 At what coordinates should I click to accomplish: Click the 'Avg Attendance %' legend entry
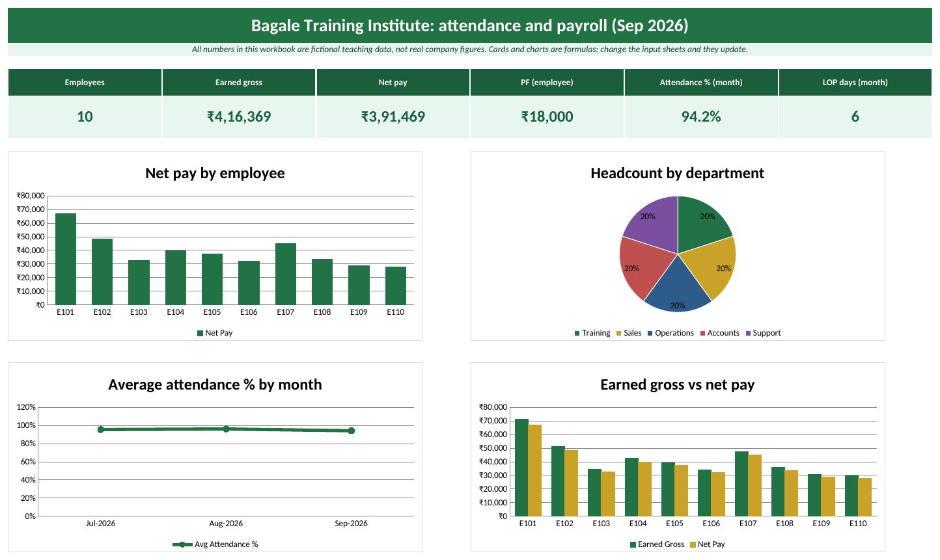coord(215,544)
